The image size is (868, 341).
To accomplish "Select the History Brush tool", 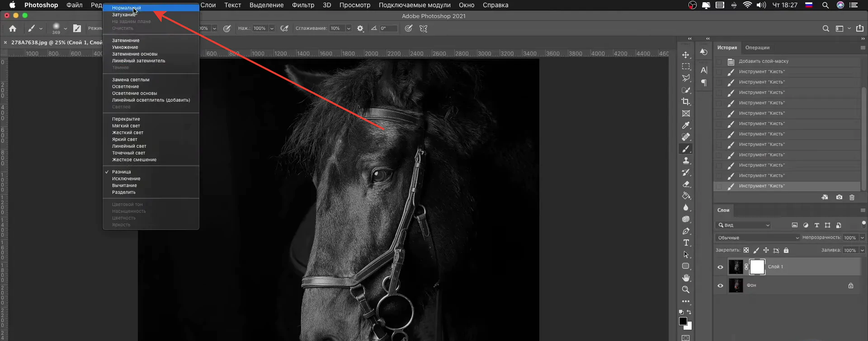I will click(686, 172).
